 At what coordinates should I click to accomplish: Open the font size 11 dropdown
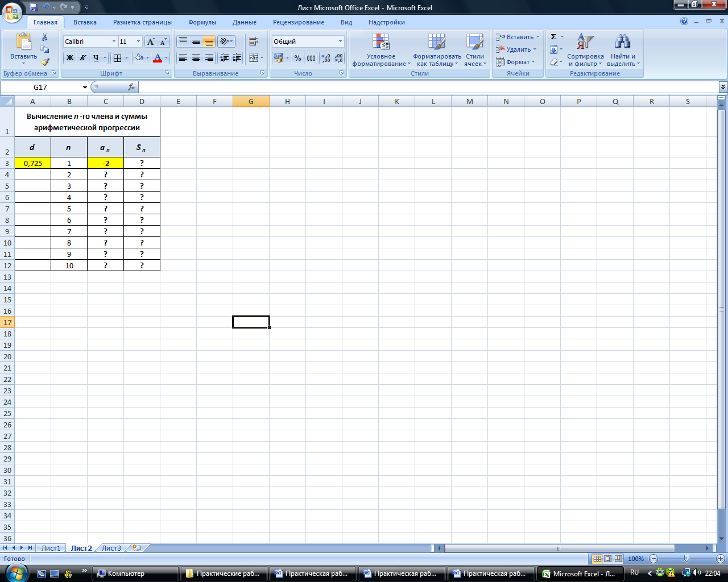pos(138,41)
